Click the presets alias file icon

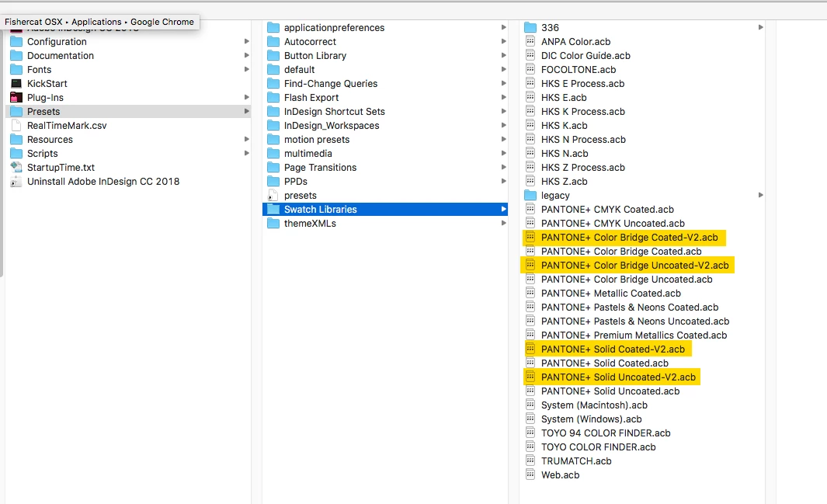point(273,195)
